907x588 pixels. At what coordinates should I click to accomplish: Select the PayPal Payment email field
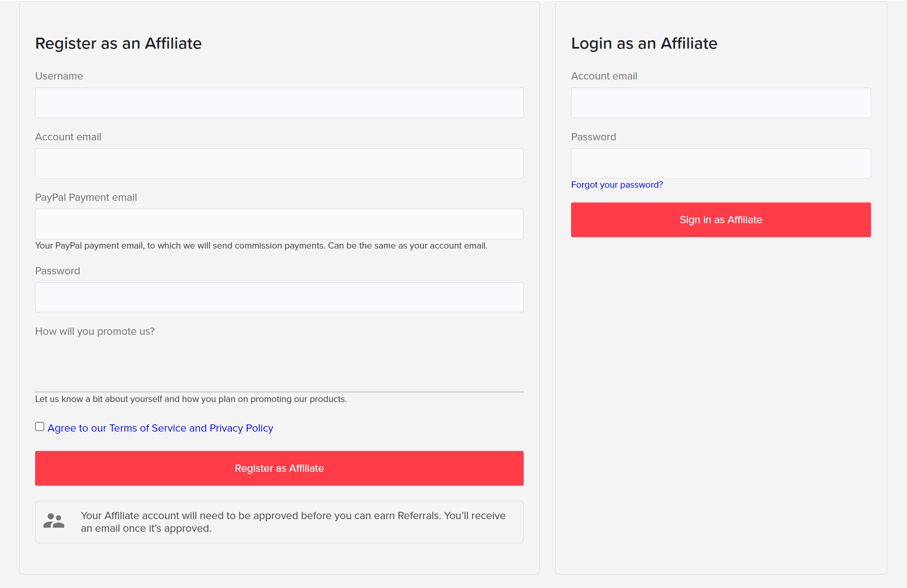(279, 224)
